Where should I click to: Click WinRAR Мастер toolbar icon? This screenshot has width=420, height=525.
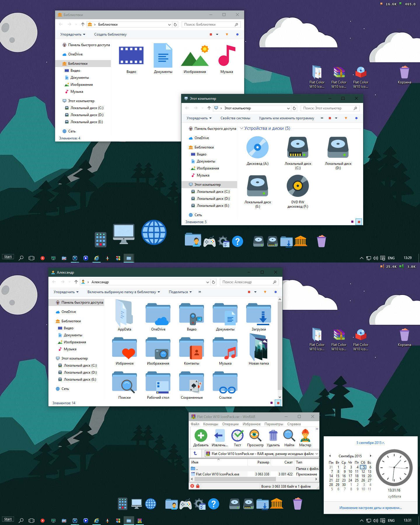point(305,435)
